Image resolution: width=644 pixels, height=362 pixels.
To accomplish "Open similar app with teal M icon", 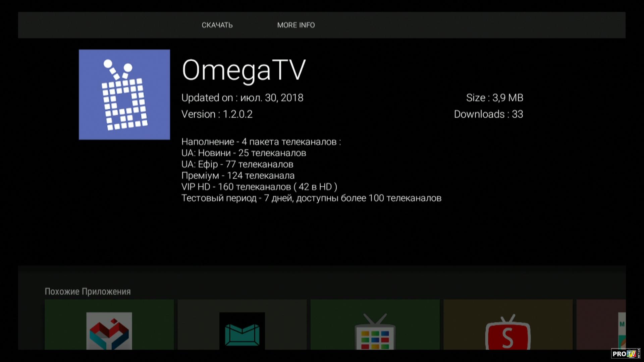I will (x=242, y=325).
